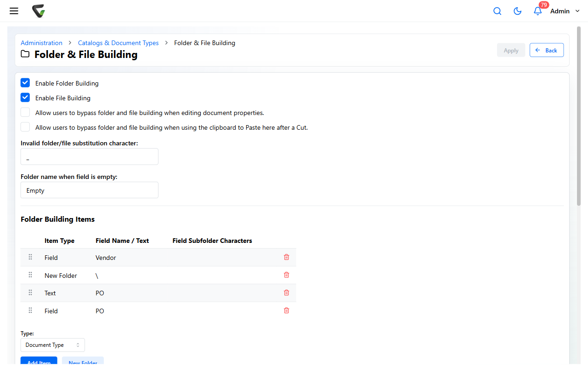Delete the New Folder row
The image size is (588, 368).
[x=287, y=275]
